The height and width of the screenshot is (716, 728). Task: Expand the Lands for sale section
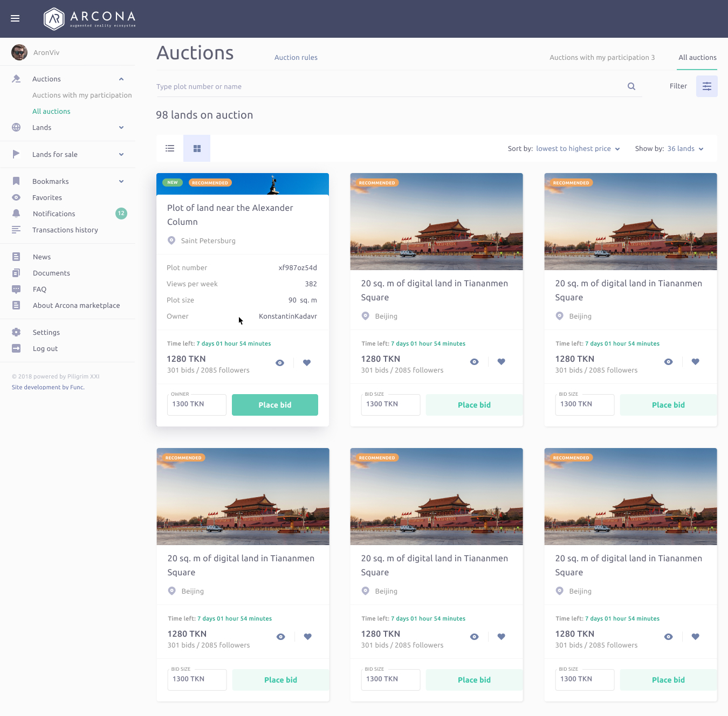[121, 155]
